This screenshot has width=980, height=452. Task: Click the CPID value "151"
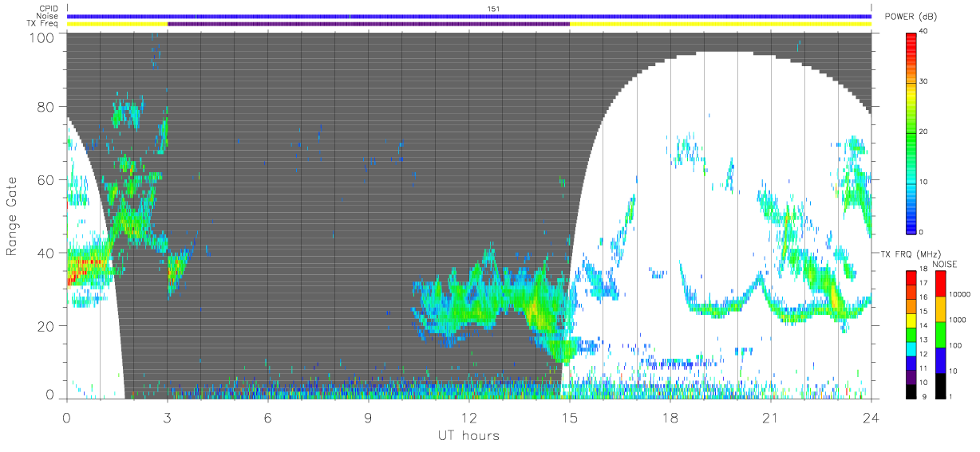[493, 9]
